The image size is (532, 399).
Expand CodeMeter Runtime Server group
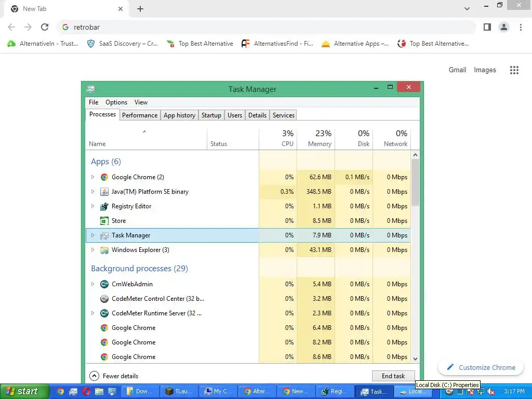(92, 313)
